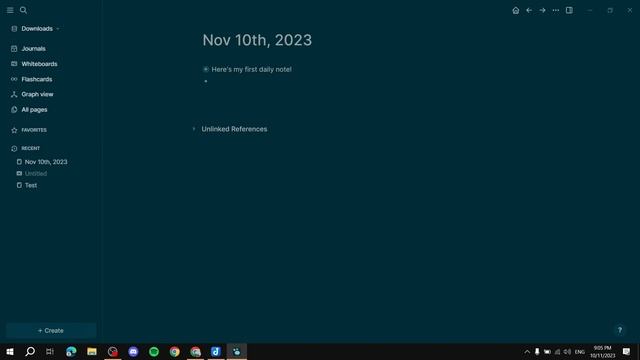640x360 pixels.
Task: Open the help question mark button
Action: [x=620, y=330]
